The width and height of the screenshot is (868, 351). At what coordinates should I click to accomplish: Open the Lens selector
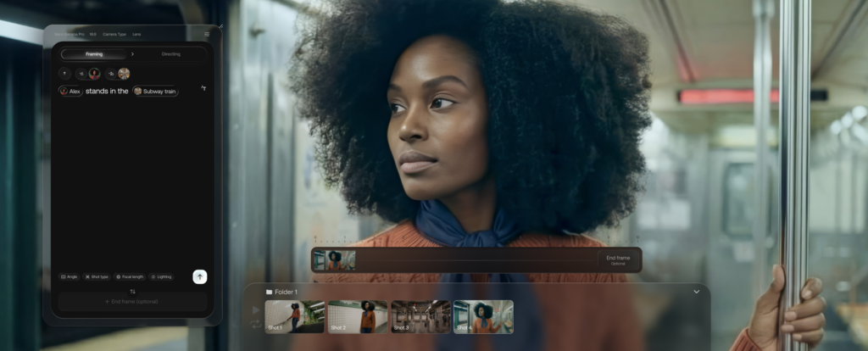coord(136,34)
